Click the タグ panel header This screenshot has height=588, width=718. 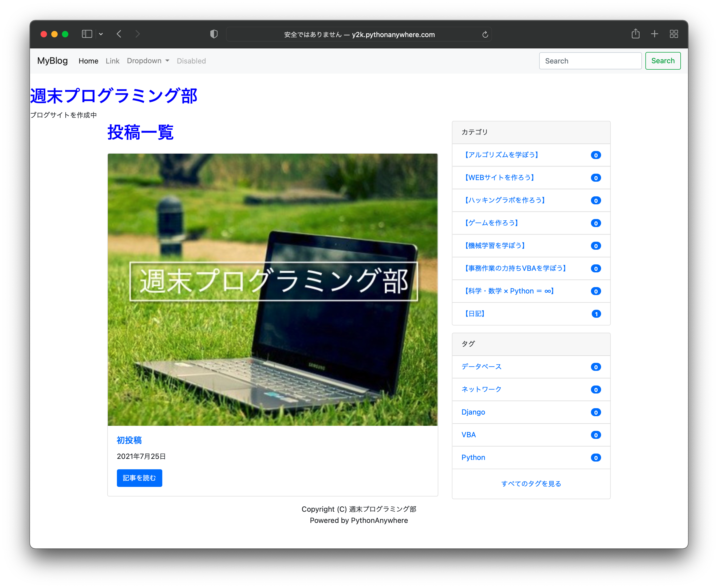(531, 344)
